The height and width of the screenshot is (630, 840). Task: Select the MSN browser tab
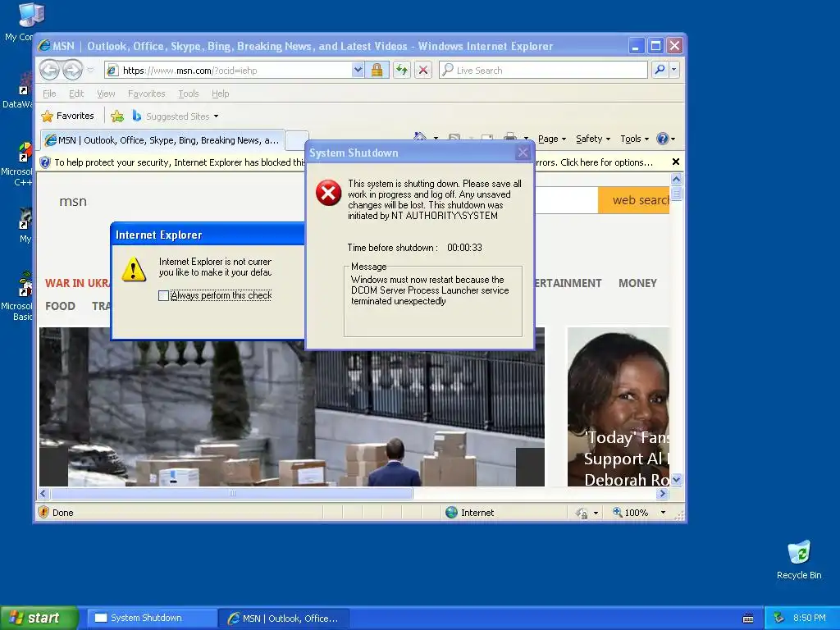[x=162, y=140]
